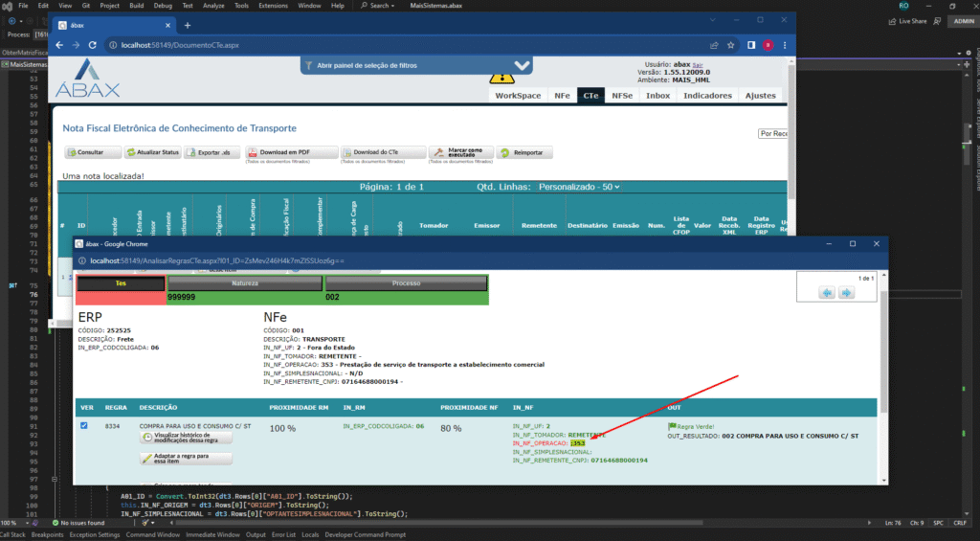Toggle checkbox for rule 8334
Screen dimensions: 980x541
tap(85, 426)
